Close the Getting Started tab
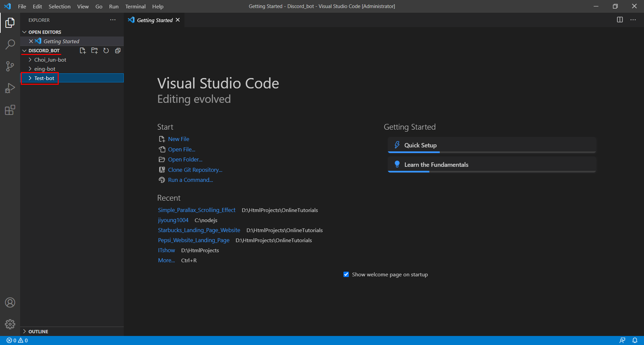The image size is (644, 345). (x=178, y=20)
